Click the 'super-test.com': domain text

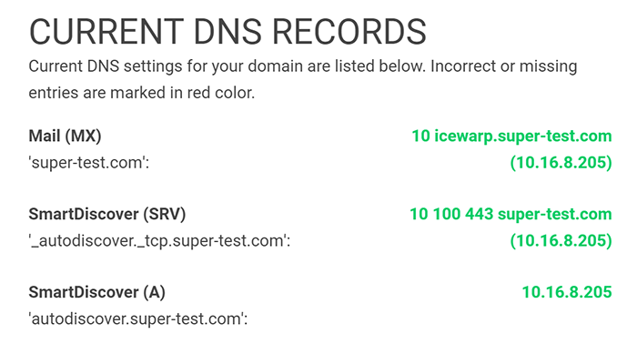(x=89, y=163)
